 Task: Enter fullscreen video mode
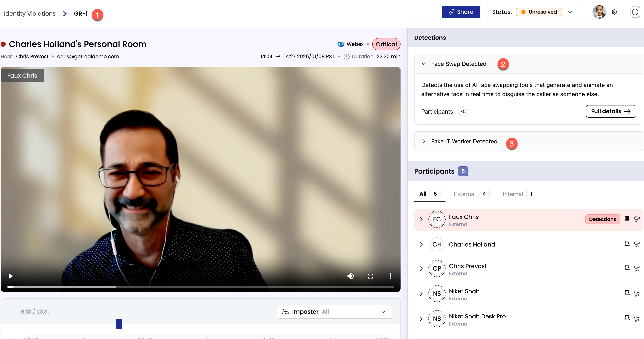[x=370, y=276]
